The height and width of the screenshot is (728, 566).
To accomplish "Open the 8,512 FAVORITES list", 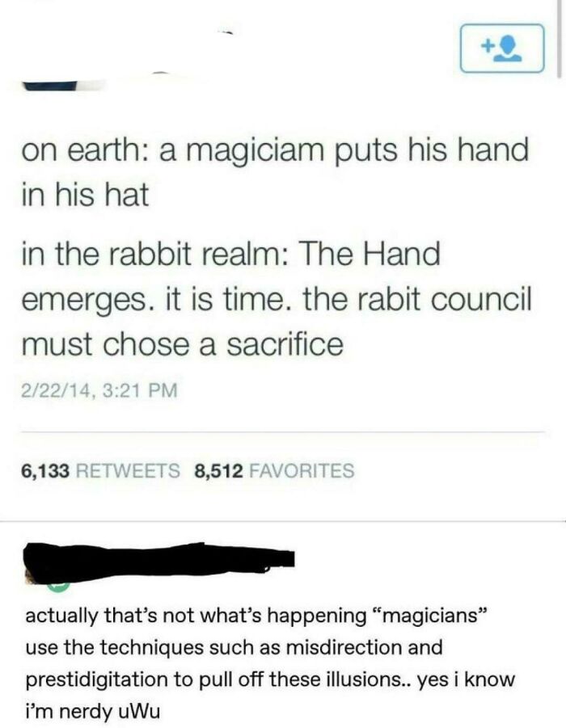I will pyautogui.click(x=275, y=470).
